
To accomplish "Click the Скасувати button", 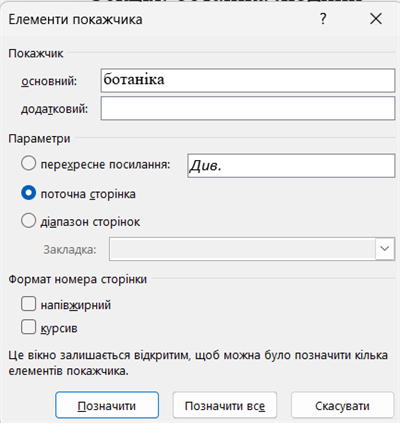I will click(342, 405).
